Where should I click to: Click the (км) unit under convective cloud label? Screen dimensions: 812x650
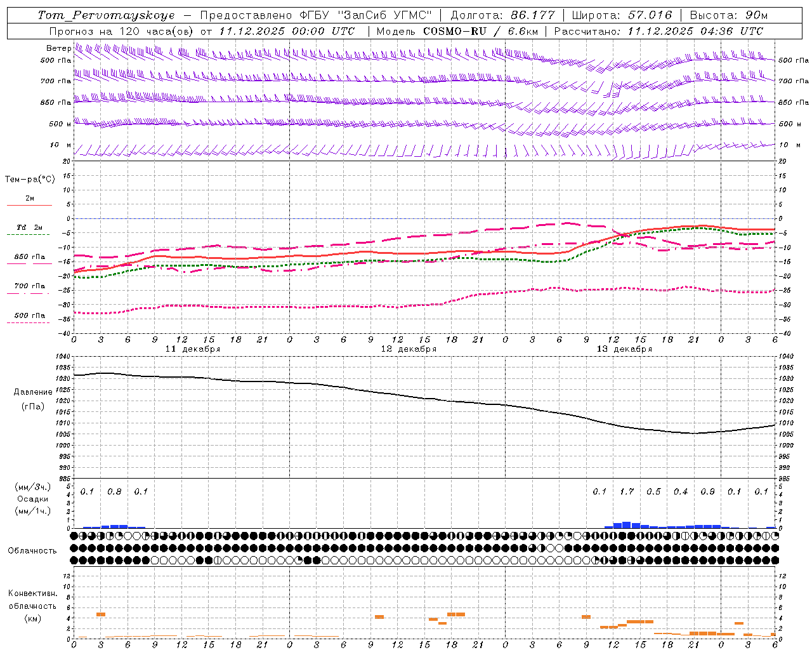(x=32, y=618)
